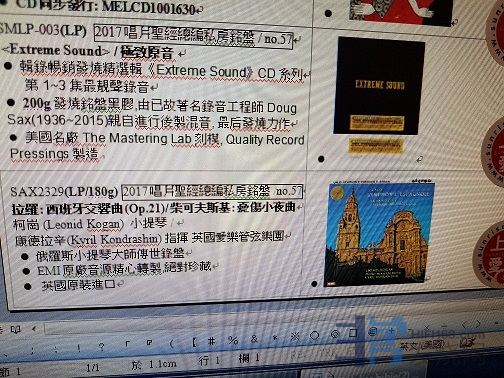Click the 行 1 line indicator in status bar
Image resolution: width=504 pixels, height=378 pixels.
click(210, 360)
